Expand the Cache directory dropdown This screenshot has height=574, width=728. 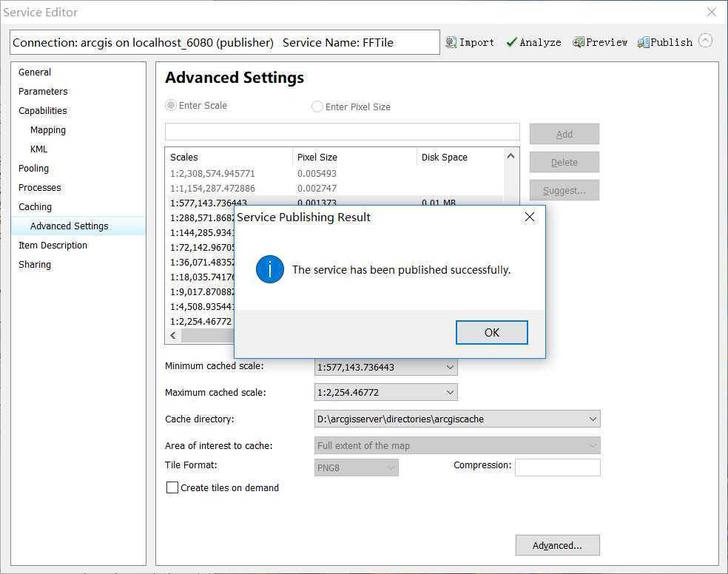pos(457,419)
